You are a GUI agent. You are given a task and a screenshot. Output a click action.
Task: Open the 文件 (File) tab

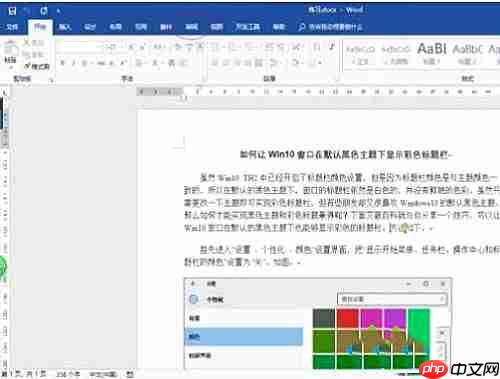12,27
